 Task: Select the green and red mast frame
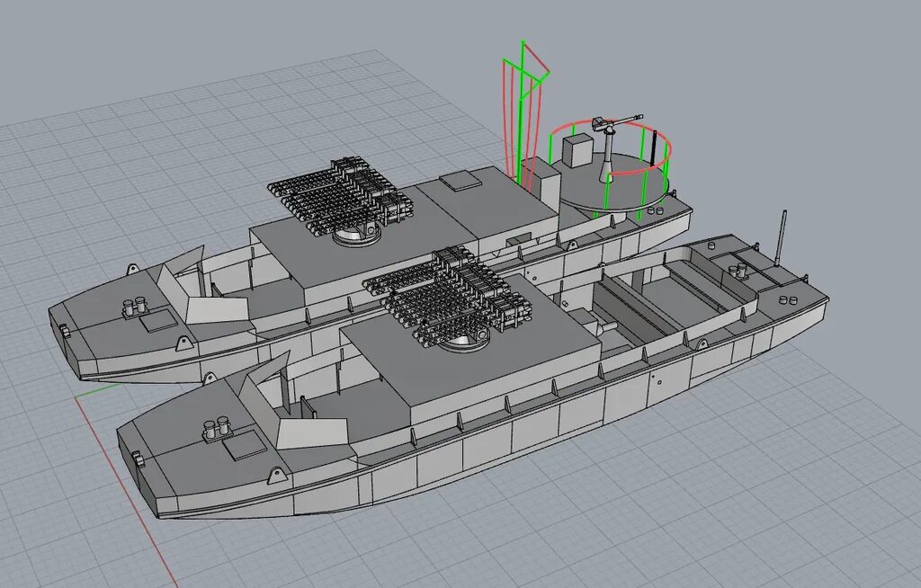[525, 114]
